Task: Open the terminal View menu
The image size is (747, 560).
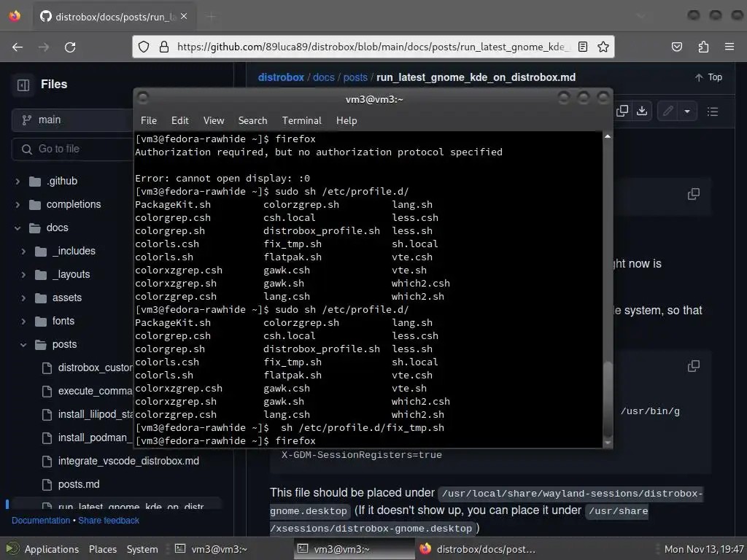Action: (x=214, y=120)
